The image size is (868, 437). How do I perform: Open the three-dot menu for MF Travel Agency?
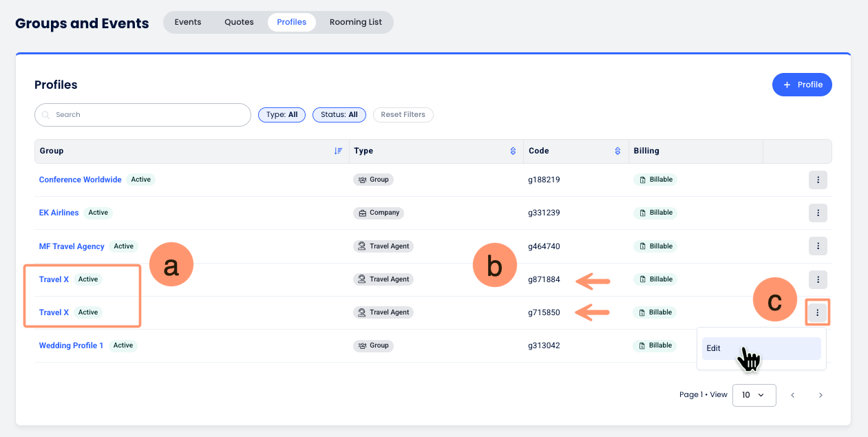pos(817,246)
